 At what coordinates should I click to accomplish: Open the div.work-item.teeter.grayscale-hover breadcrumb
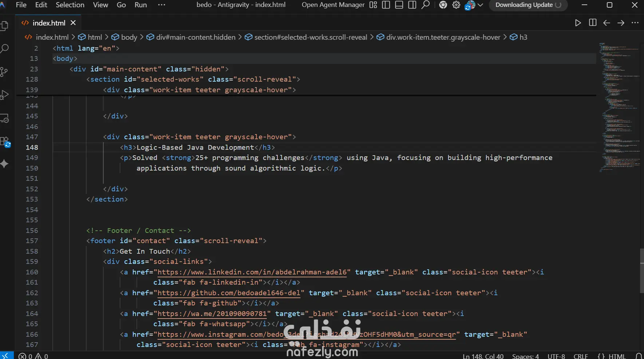point(439,37)
